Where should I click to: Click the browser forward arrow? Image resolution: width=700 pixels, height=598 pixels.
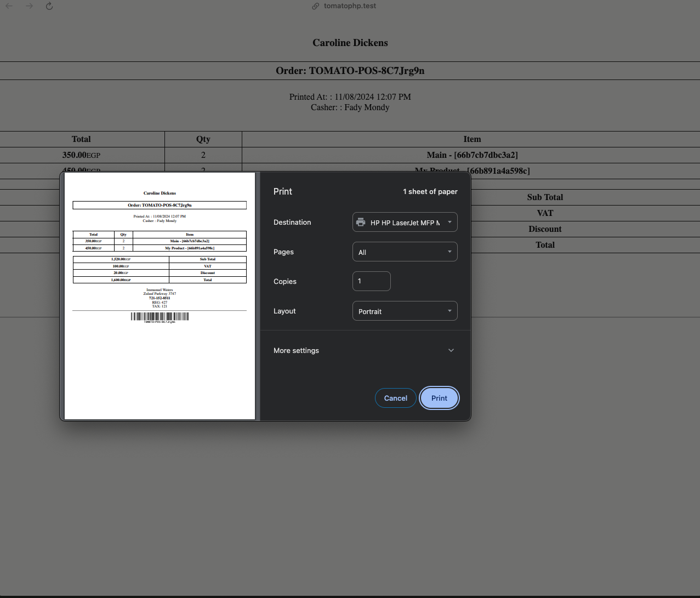(x=29, y=6)
